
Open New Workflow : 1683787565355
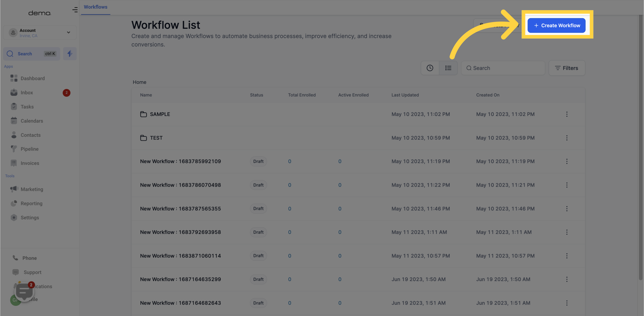(x=180, y=209)
